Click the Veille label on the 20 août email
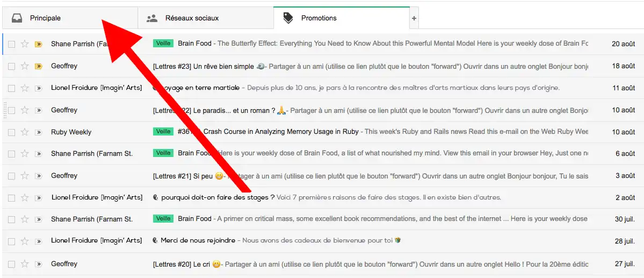644x278 pixels. pos(163,43)
